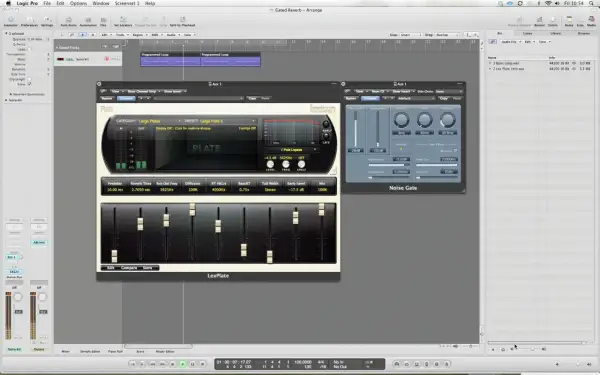Toggle Bypass in the Noise Gate window
This screenshot has height=375, width=600.
351,98
